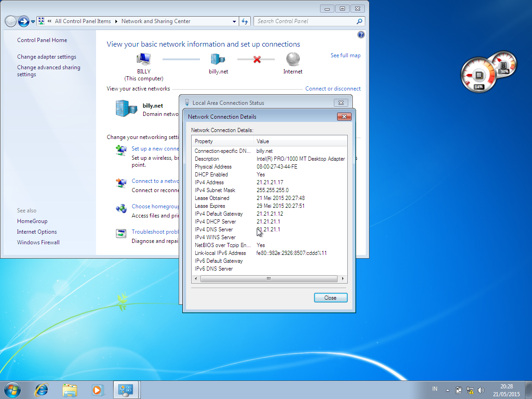Open Windows Explorer from taskbar
Viewport: 532px width, 399px height.
[70, 390]
